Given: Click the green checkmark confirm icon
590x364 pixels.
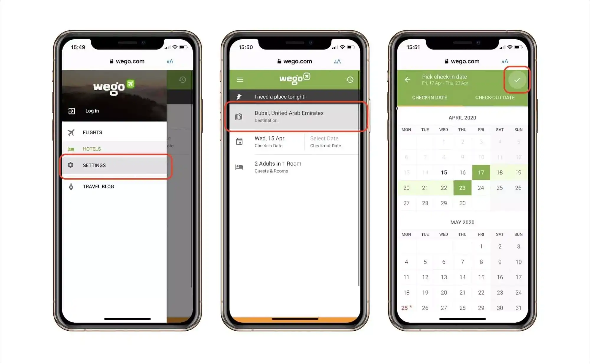Looking at the screenshot, I should [516, 80].
